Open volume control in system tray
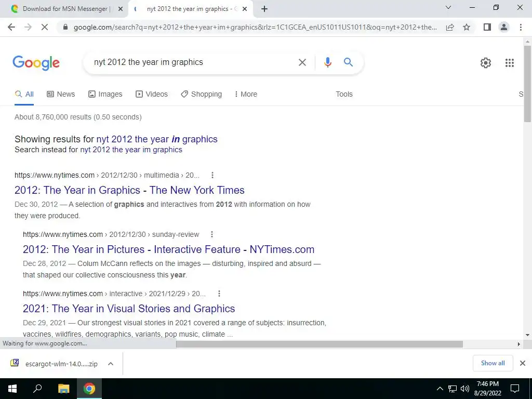The width and height of the screenshot is (532, 399). click(x=465, y=389)
